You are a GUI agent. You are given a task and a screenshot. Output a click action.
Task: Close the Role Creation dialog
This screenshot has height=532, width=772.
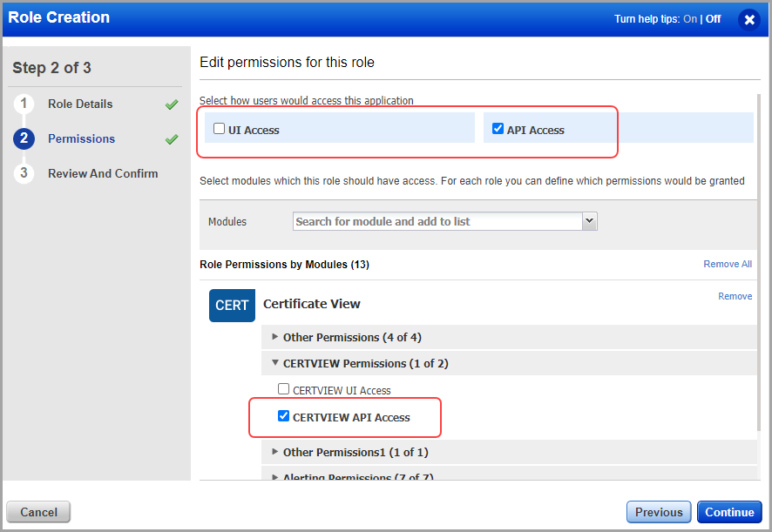[x=749, y=20]
